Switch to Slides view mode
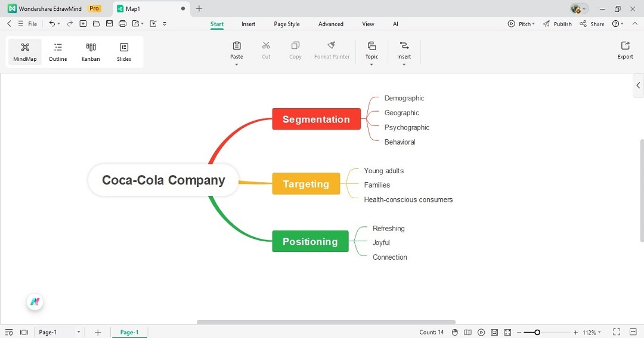Viewport: 644px width, 338px height. (x=123, y=52)
